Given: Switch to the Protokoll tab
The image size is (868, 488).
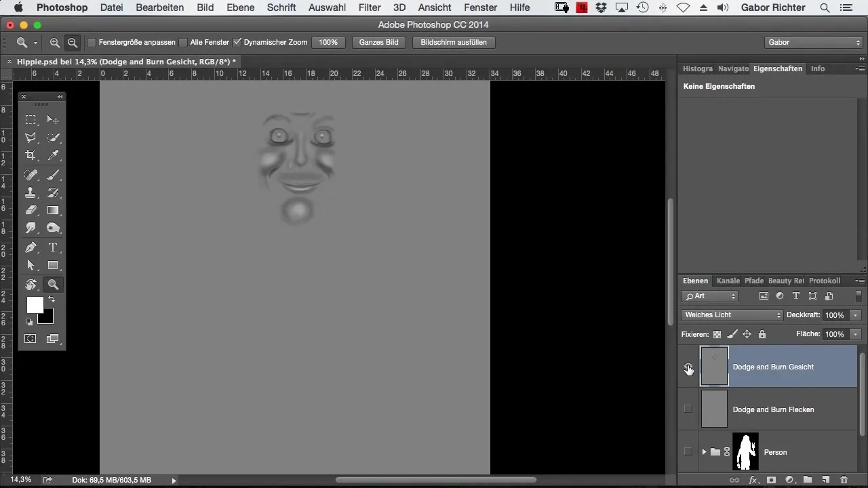Looking at the screenshot, I should pos(825,281).
